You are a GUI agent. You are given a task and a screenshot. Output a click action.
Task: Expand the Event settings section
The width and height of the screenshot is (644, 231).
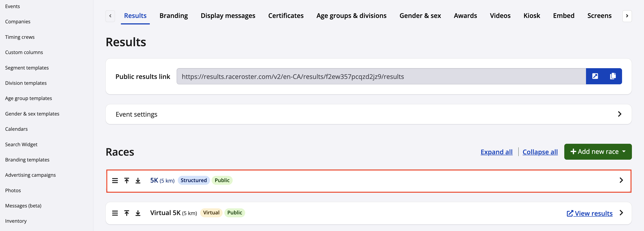click(619, 114)
